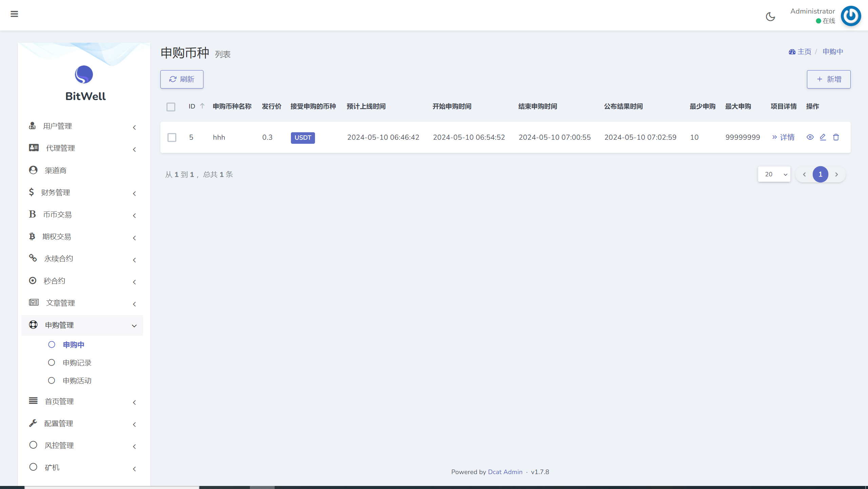Image resolution: width=868 pixels, height=489 pixels.
Task: Click the USDT currency badge
Action: 302,138
